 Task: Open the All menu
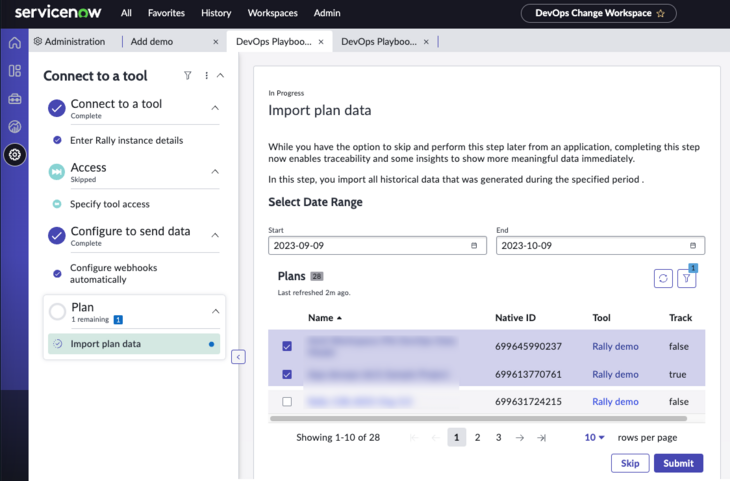click(126, 13)
